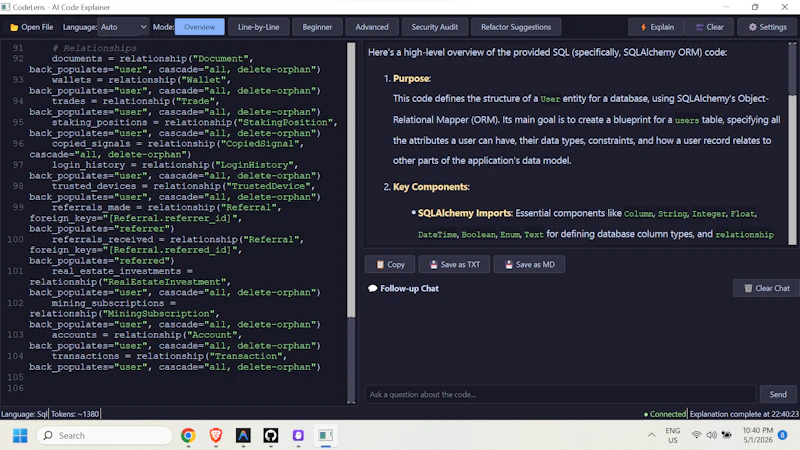Click the floppy icon on Save as MD
Screen dimensions: 800x450
509,264
